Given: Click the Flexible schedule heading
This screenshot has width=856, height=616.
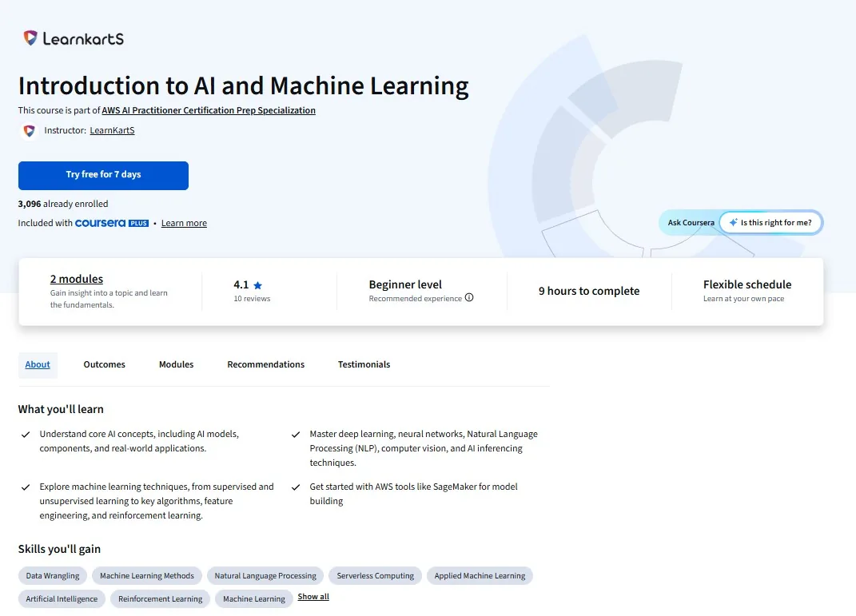Looking at the screenshot, I should [x=747, y=284].
